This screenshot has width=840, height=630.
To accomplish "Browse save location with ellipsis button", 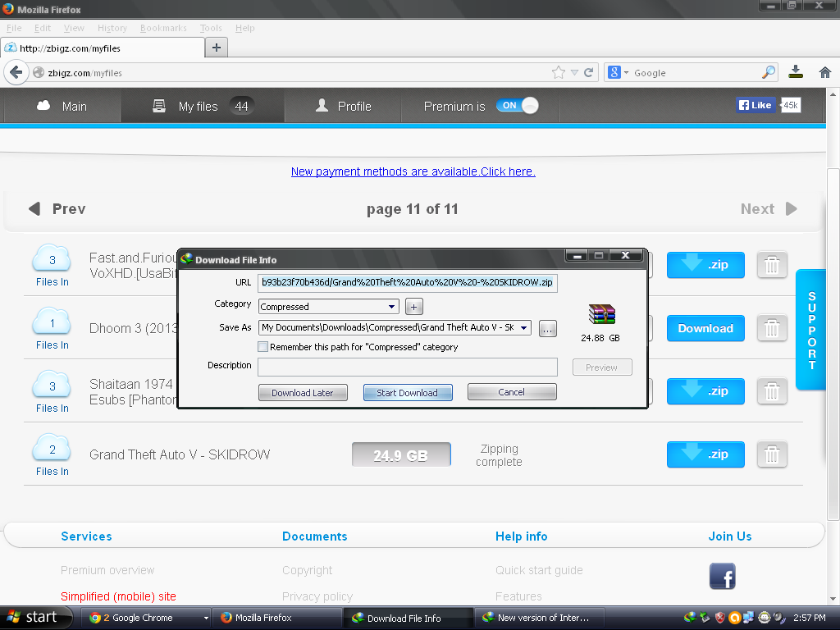I will tap(547, 328).
